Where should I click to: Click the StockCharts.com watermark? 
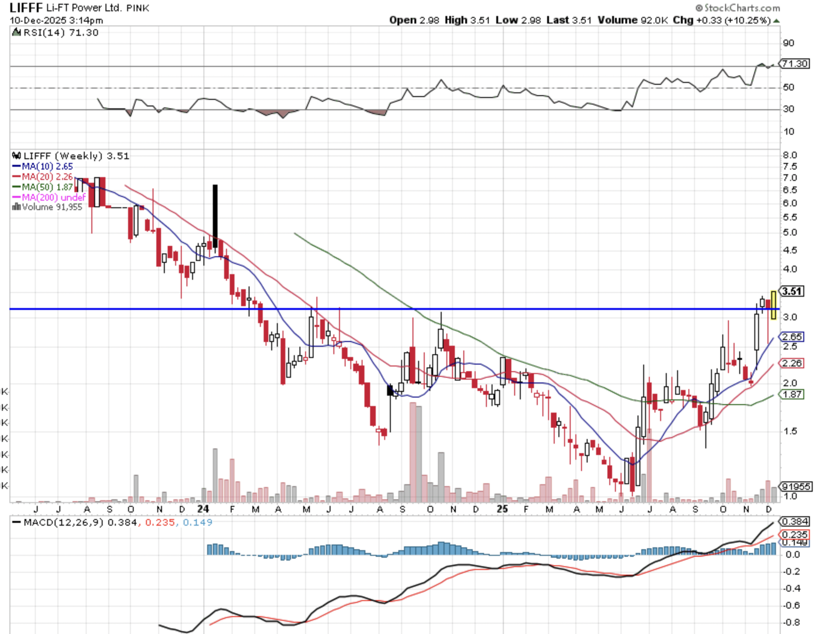(x=738, y=8)
